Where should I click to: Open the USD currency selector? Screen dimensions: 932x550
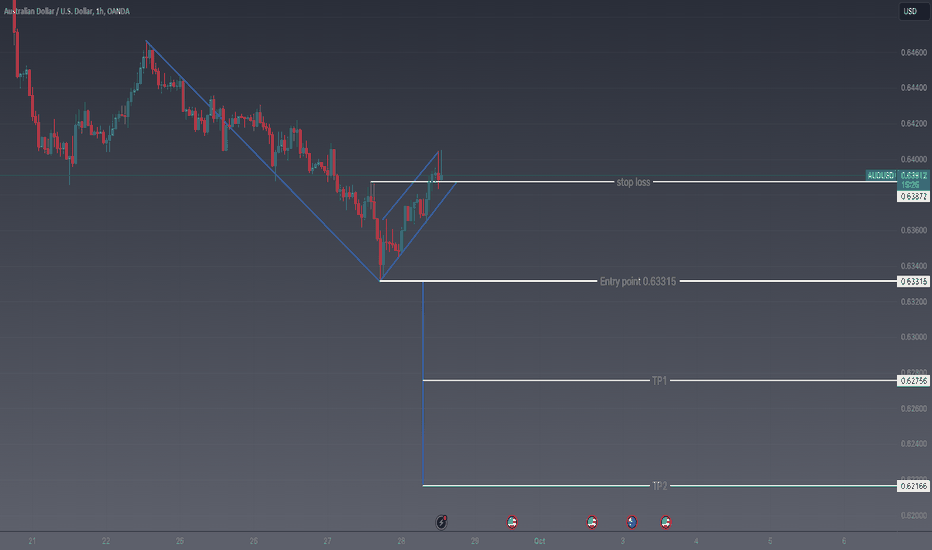[914, 11]
